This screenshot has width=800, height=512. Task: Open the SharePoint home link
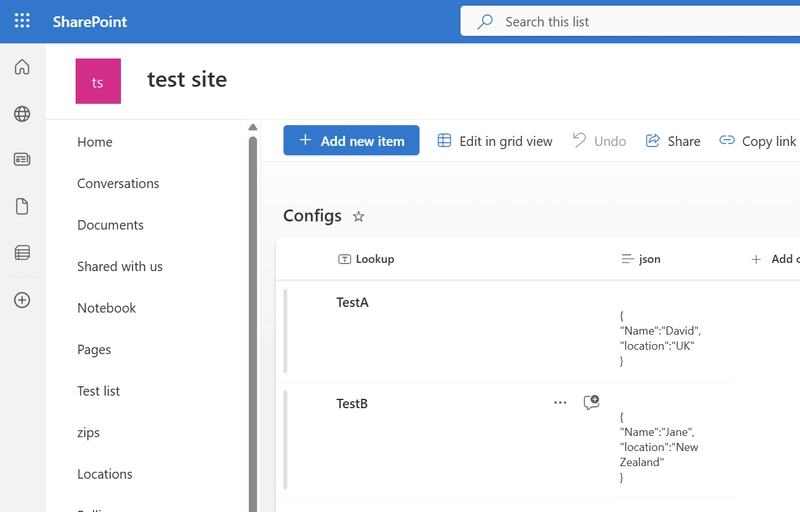(90, 21)
